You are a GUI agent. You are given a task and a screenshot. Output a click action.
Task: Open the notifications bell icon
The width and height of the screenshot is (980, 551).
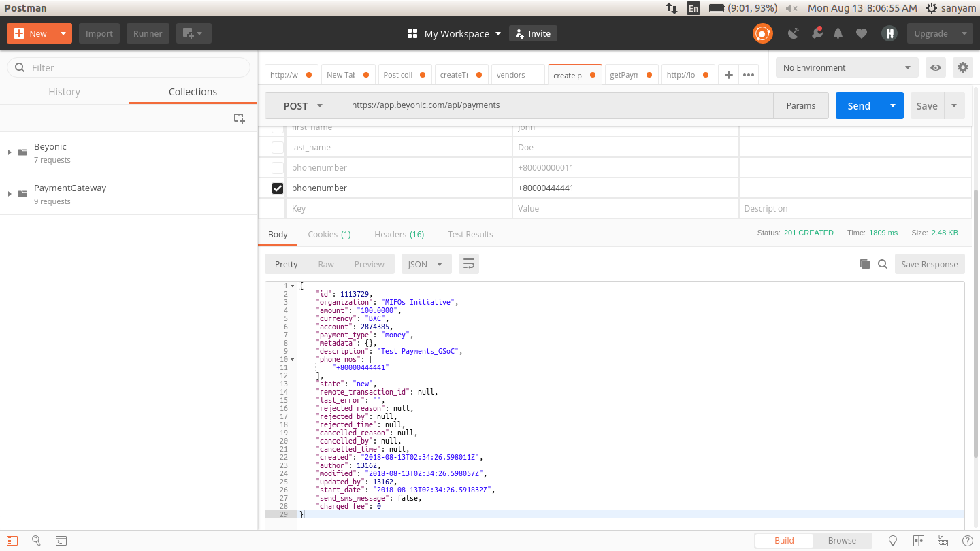[x=838, y=33]
